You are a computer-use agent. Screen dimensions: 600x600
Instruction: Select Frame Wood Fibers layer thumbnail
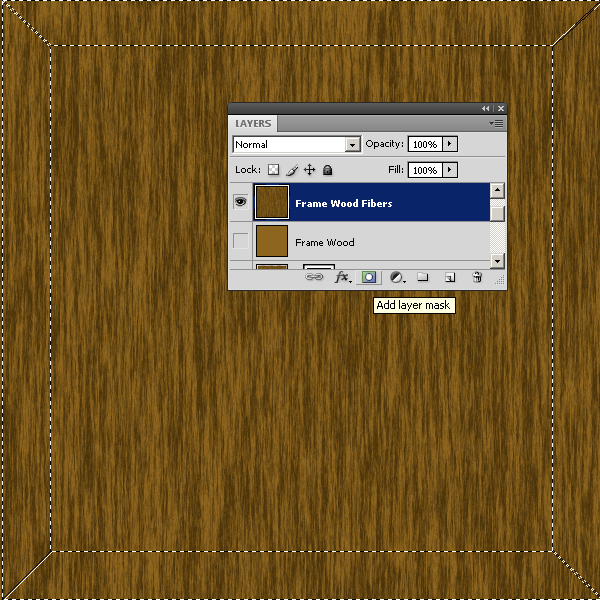pyautogui.click(x=272, y=202)
